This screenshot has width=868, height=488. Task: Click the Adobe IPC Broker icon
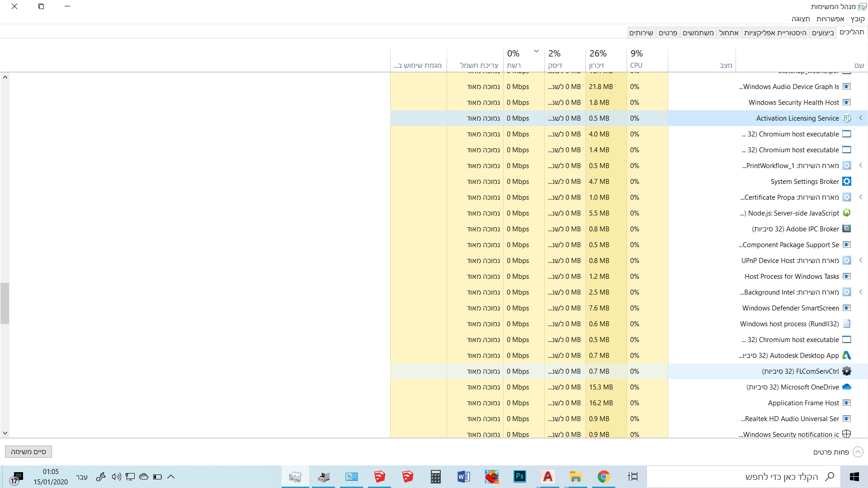coord(847,229)
